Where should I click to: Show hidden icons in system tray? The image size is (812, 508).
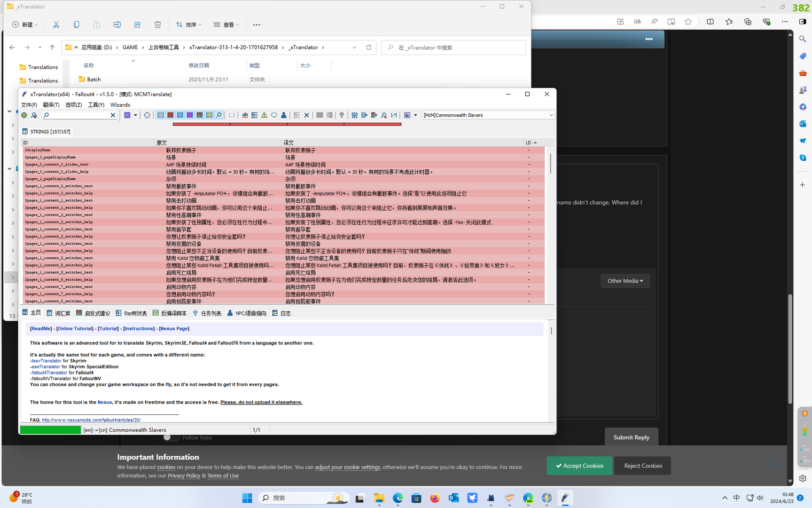725,498
